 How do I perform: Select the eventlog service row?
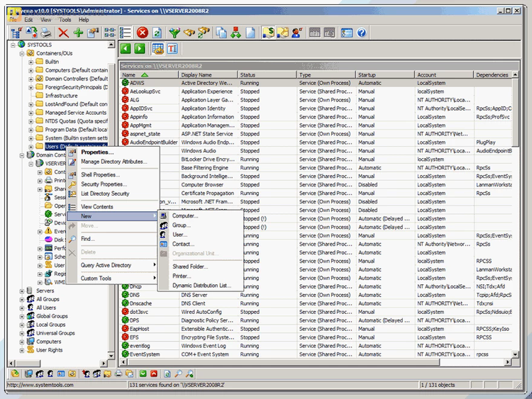(316, 346)
